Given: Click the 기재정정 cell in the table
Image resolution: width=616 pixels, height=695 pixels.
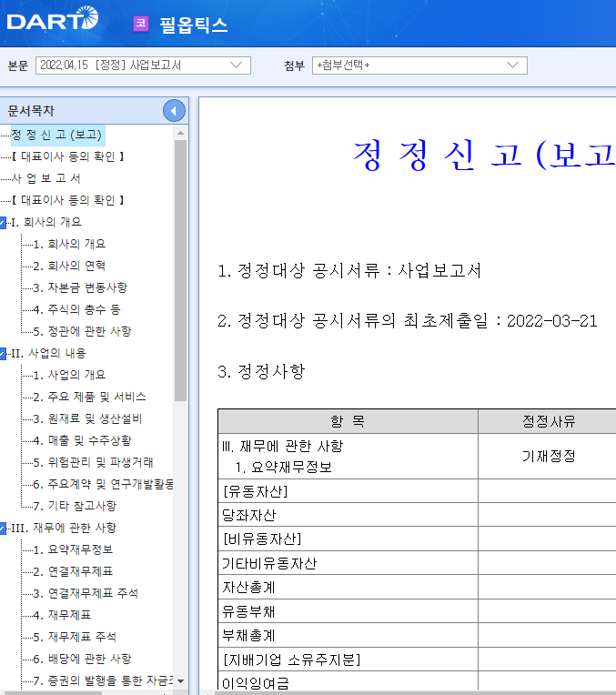Looking at the screenshot, I should click(x=549, y=456).
